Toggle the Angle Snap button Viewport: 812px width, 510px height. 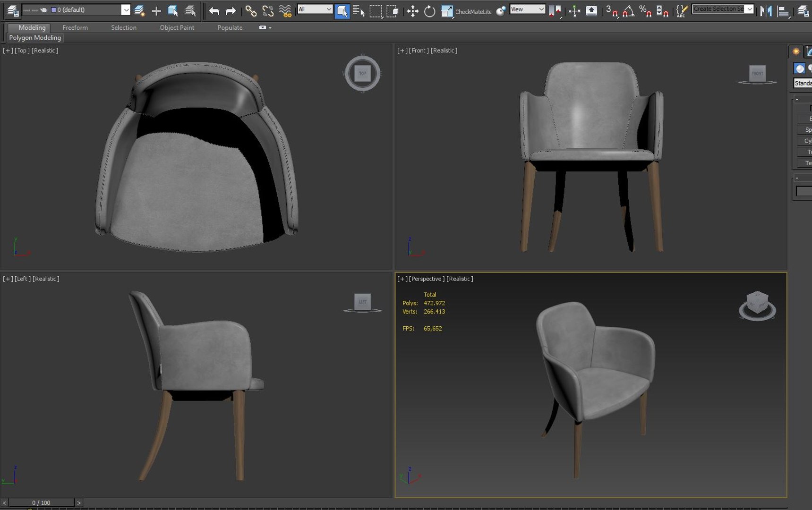point(628,11)
